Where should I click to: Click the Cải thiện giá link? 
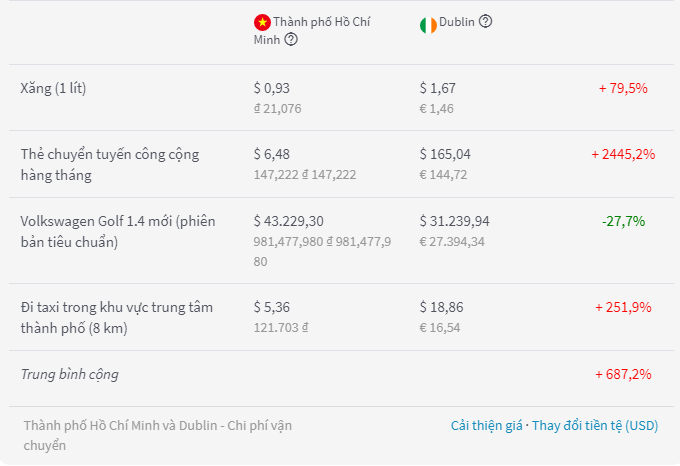[x=486, y=425]
